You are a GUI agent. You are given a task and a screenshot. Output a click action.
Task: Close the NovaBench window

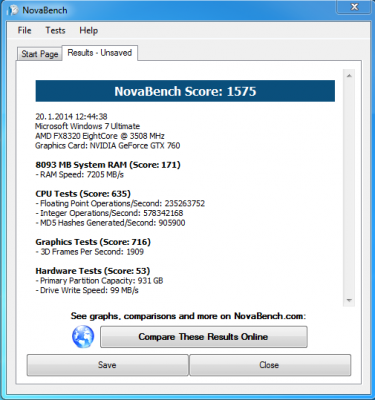click(x=354, y=7)
